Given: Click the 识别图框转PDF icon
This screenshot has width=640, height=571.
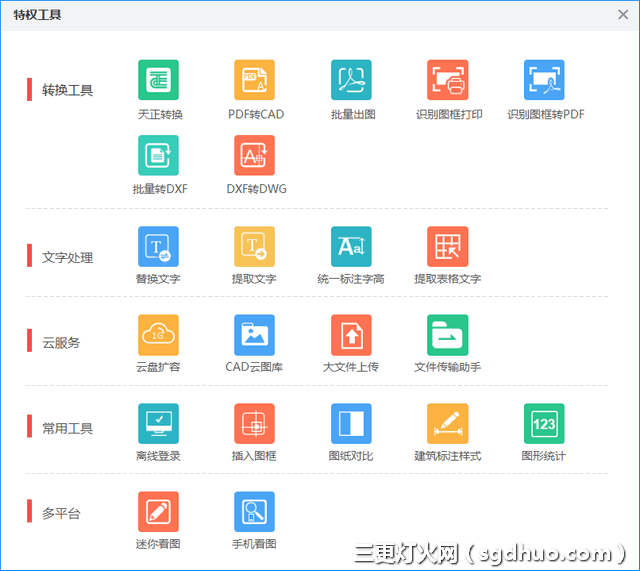Looking at the screenshot, I should (544, 80).
